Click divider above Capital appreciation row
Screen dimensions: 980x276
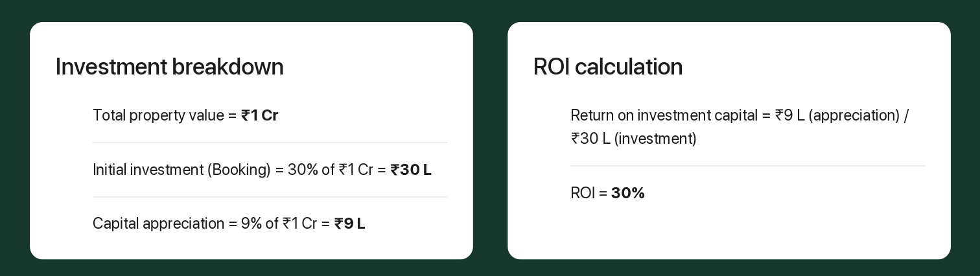click(x=270, y=197)
